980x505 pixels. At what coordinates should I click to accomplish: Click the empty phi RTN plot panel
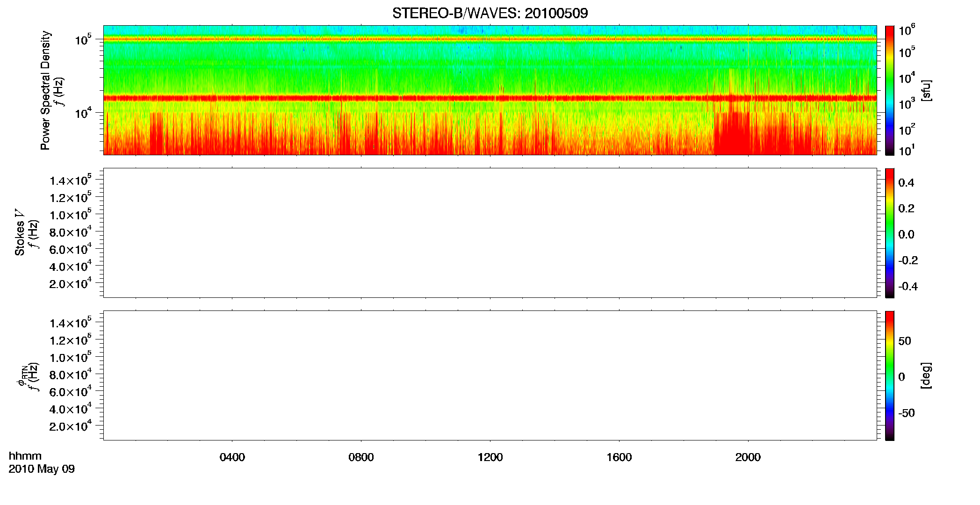click(x=490, y=375)
